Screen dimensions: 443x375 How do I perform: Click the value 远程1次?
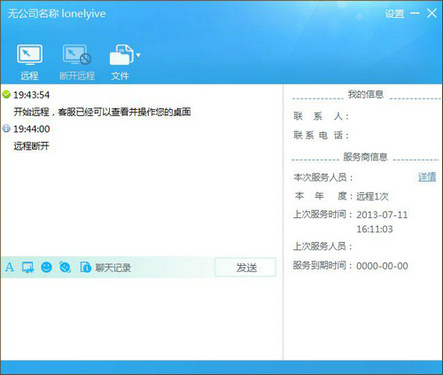(x=372, y=196)
